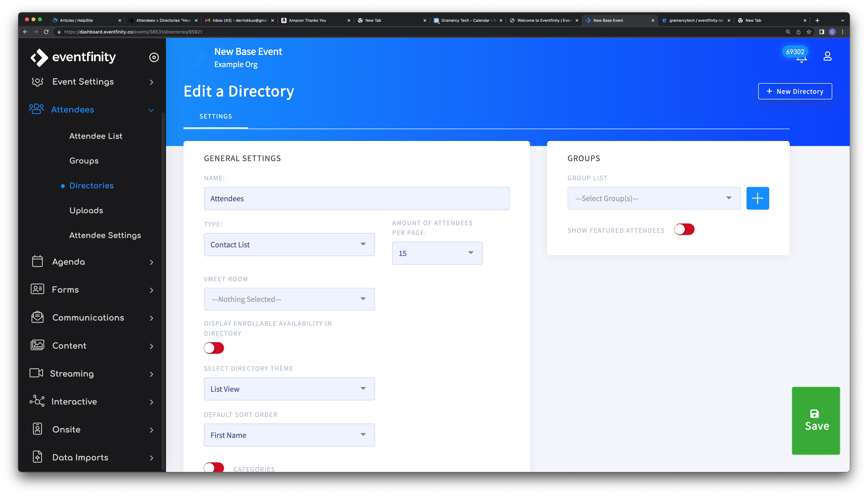Open the Type dropdown showing Contact List
The height and width of the screenshot is (496, 868).
pyautogui.click(x=289, y=245)
